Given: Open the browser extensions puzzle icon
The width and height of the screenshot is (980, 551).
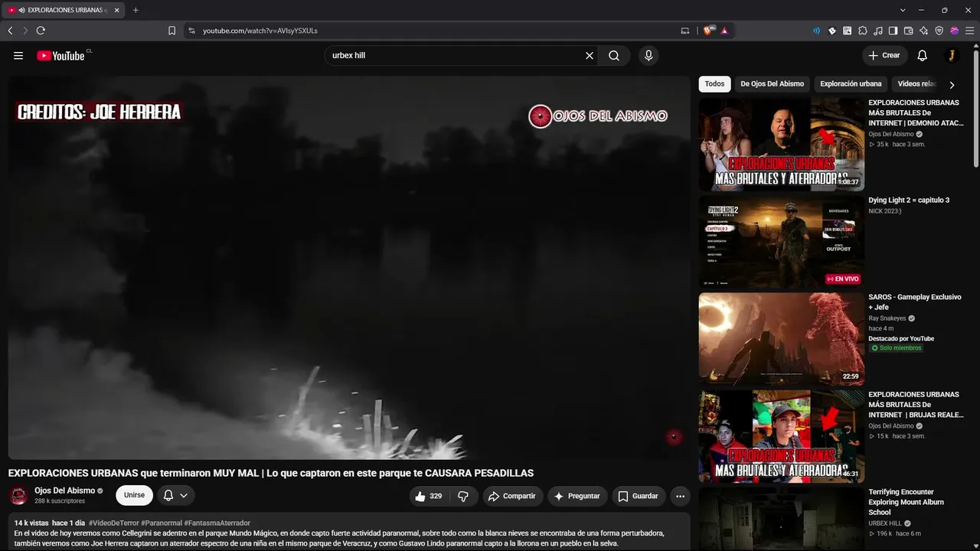Looking at the screenshot, I should [x=863, y=31].
